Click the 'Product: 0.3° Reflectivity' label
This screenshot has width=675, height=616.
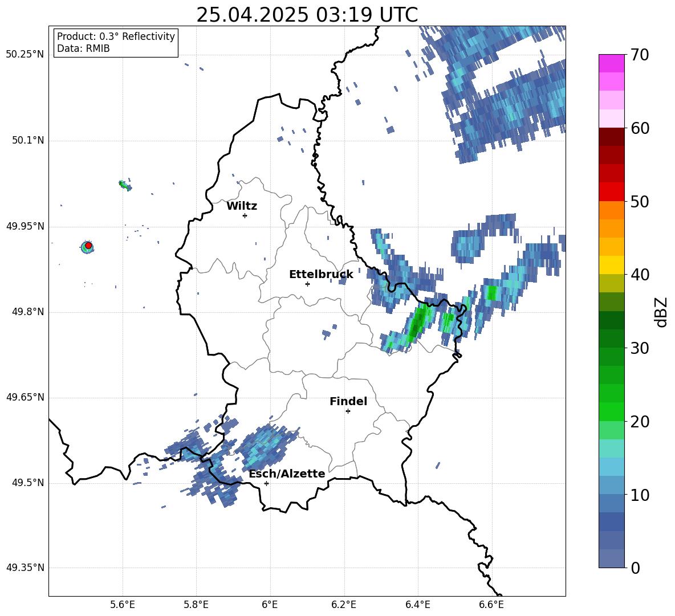116,36
